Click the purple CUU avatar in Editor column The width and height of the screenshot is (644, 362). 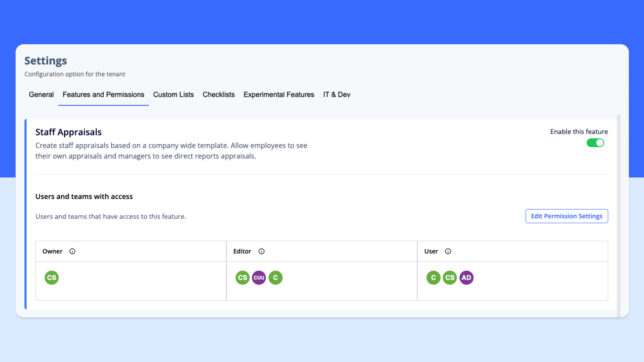pos(259,278)
